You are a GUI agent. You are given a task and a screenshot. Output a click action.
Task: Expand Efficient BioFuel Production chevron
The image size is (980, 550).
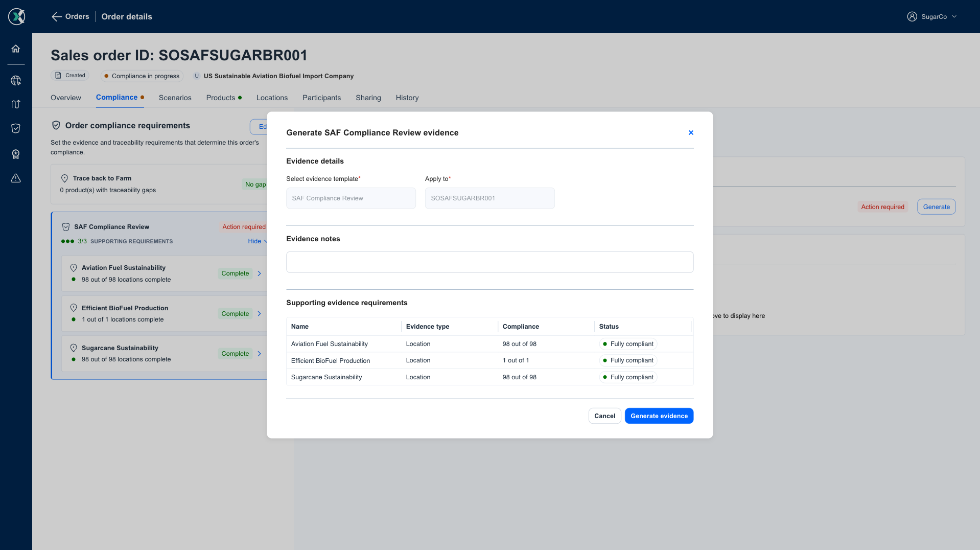pyautogui.click(x=260, y=314)
